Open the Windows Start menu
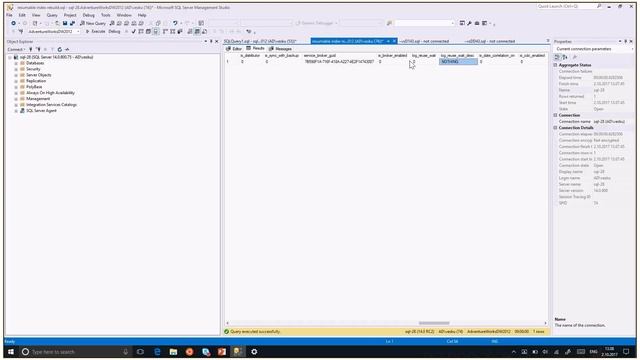Image resolution: width=640 pixels, height=360 pixels. click(11, 351)
